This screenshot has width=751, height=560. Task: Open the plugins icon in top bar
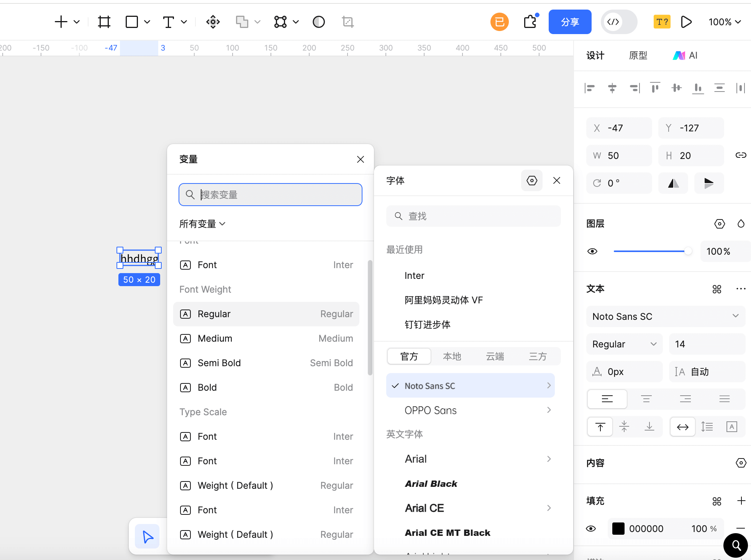coord(530,22)
